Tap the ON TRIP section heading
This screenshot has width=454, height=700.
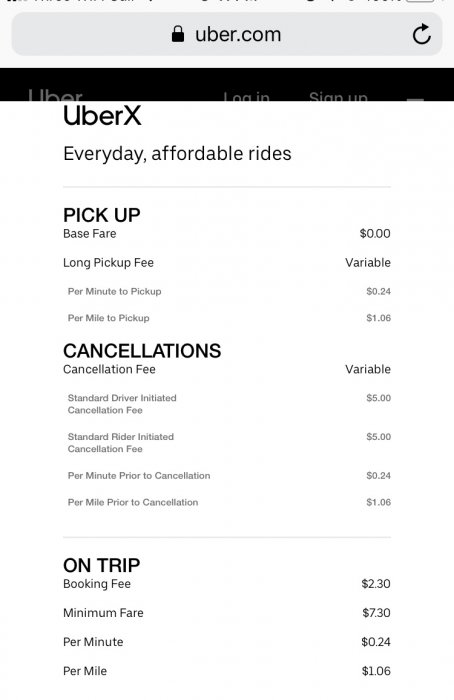point(102,566)
